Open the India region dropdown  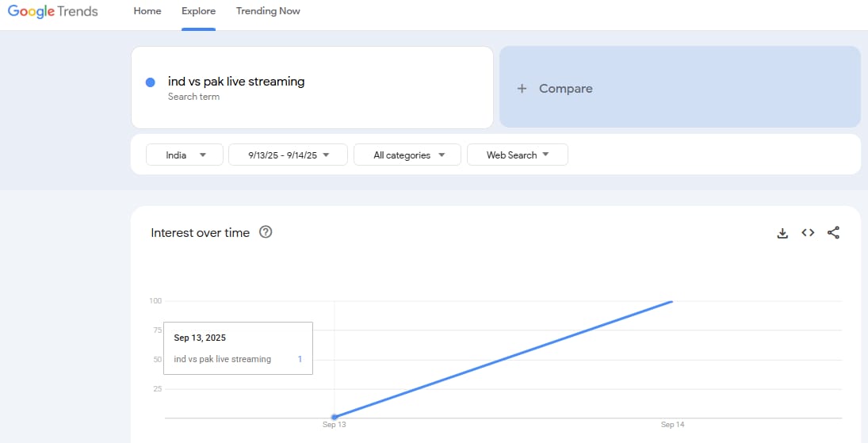[185, 155]
